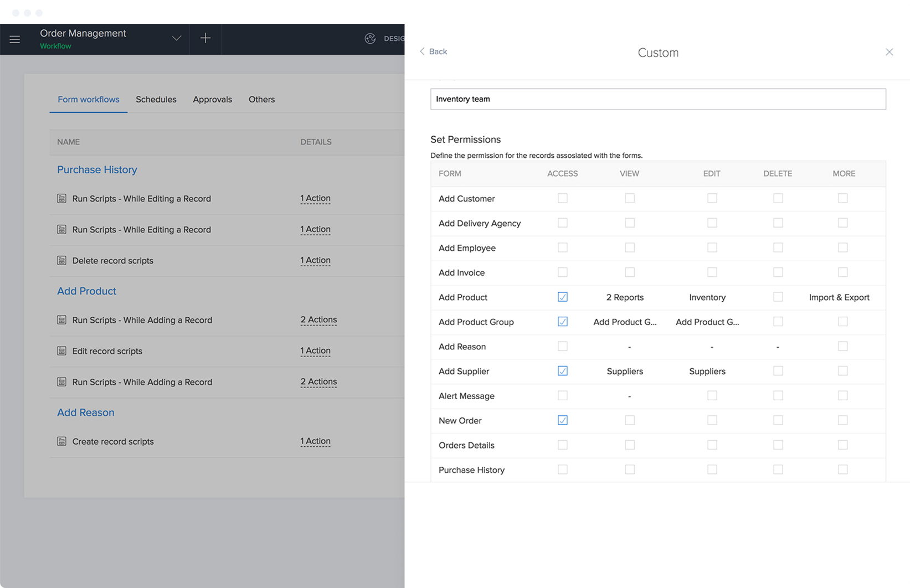This screenshot has height=588, width=910.
Task: Enable Access checkbox for Add Customer
Action: 562,198
